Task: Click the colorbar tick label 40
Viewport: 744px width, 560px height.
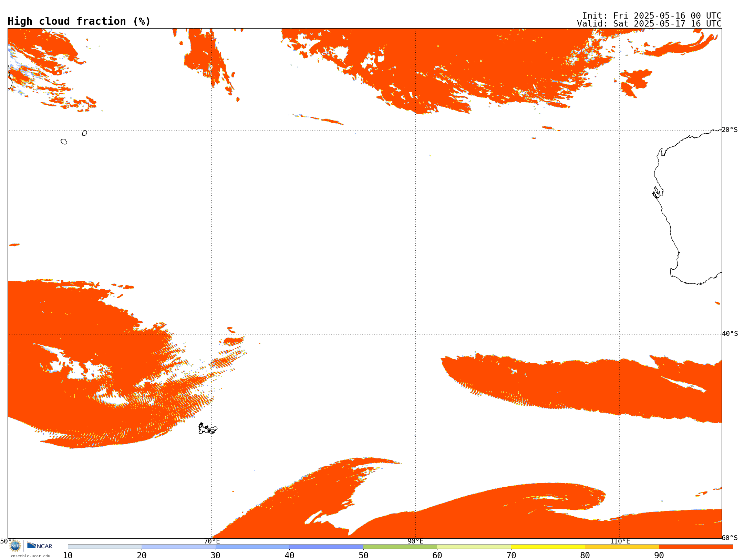Action: [289, 556]
